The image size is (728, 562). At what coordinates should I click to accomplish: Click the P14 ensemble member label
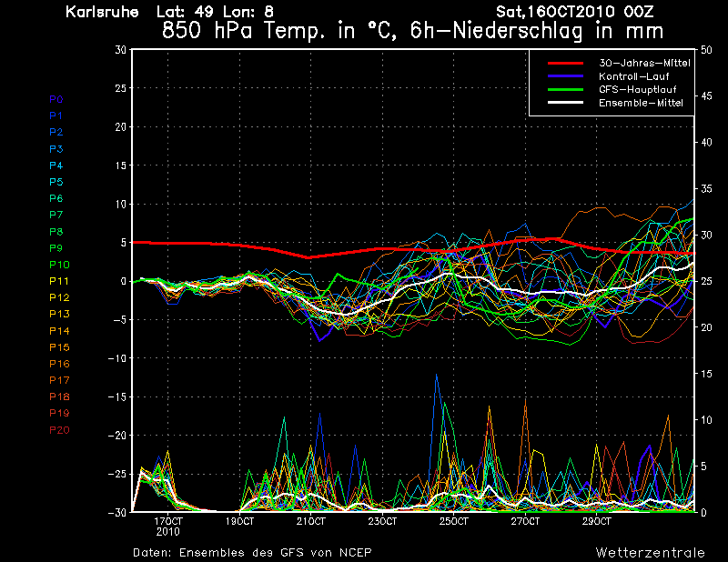pyautogui.click(x=59, y=331)
